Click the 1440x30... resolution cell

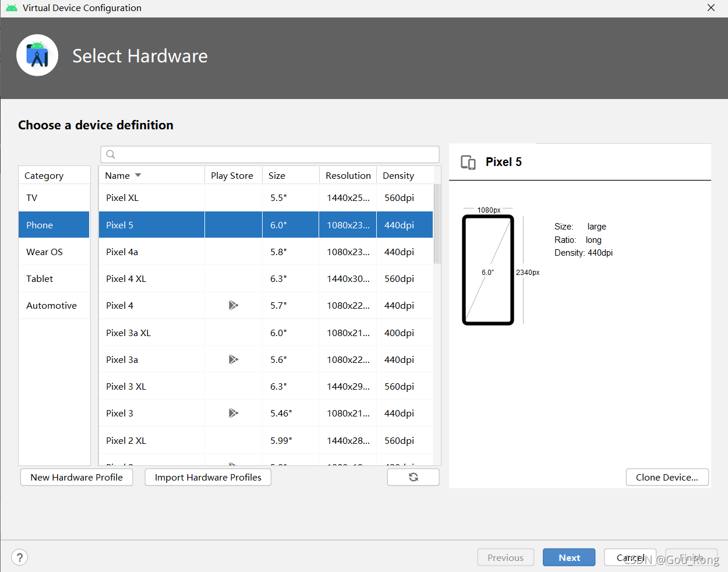348,278
